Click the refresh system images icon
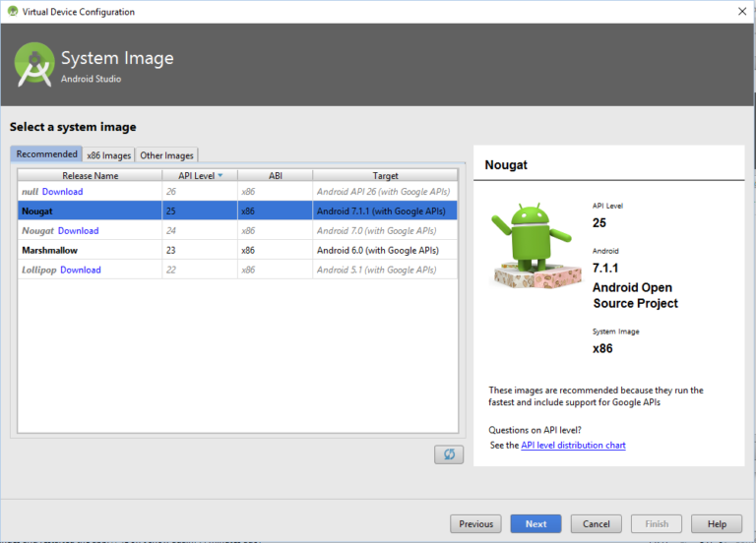The width and height of the screenshot is (756, 543). (449, 453)
